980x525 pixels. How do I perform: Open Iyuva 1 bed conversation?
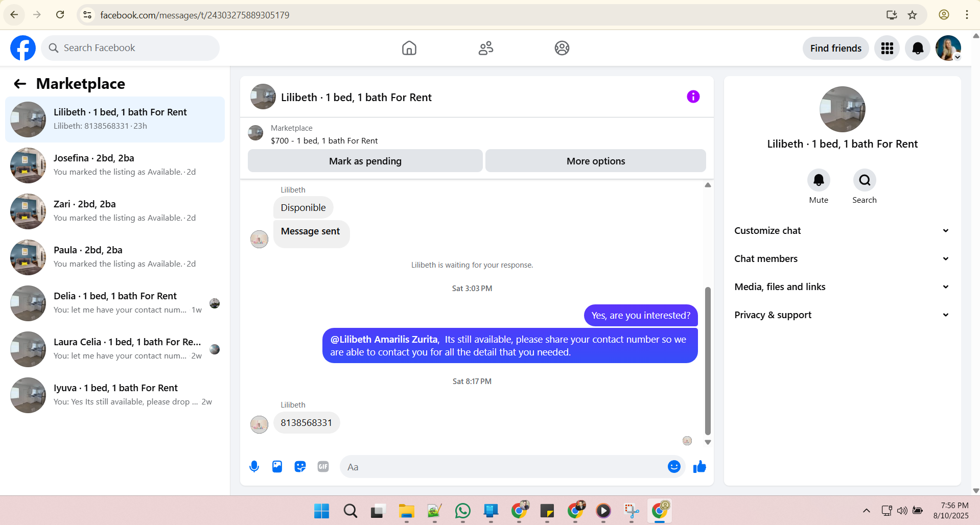pyautogui.click(x=115, y=395)
